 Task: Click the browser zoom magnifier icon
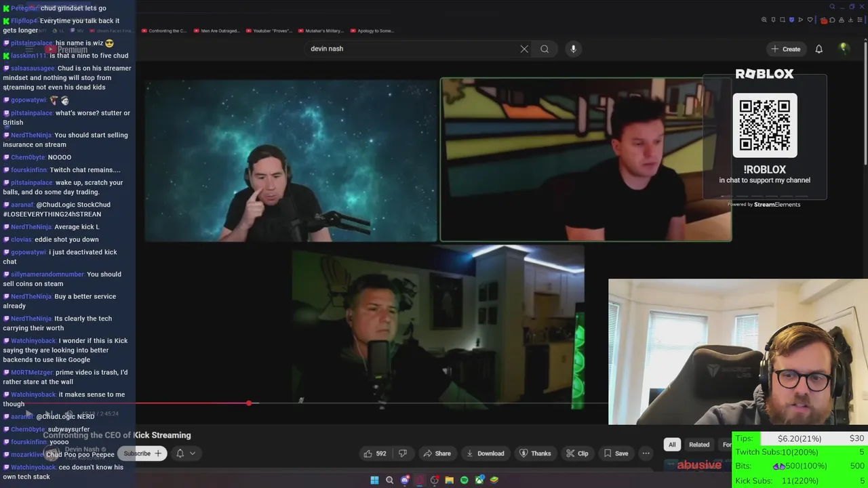click(x=764, y=20)
